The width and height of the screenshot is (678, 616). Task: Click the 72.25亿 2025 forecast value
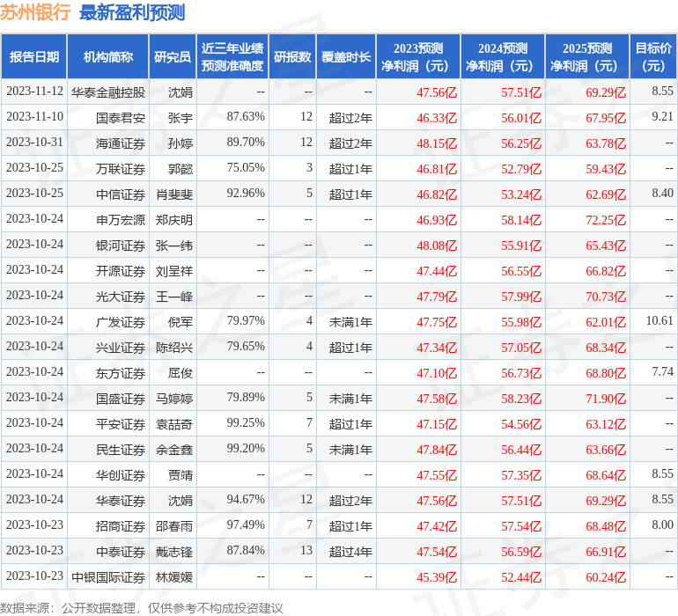pyautogui.click(x=606, y=220)
